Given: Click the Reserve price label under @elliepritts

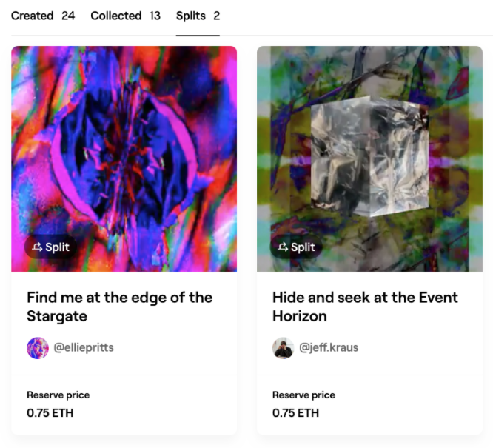Looking at the screenshot, I should 58,395.
